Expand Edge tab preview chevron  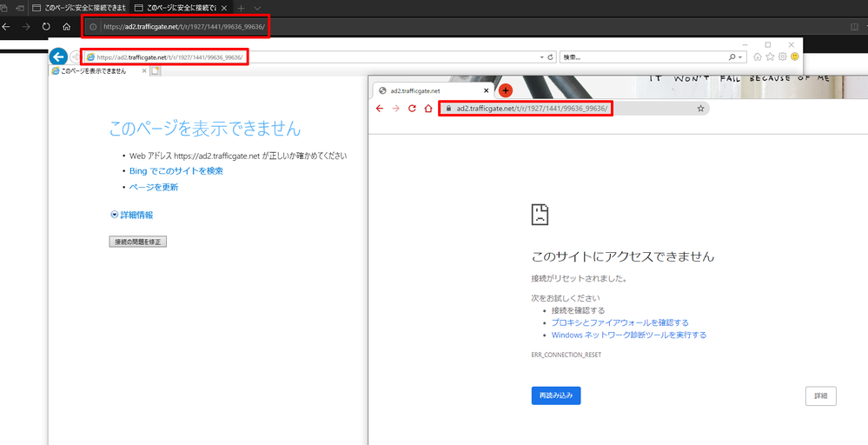(x=257, y=9)
